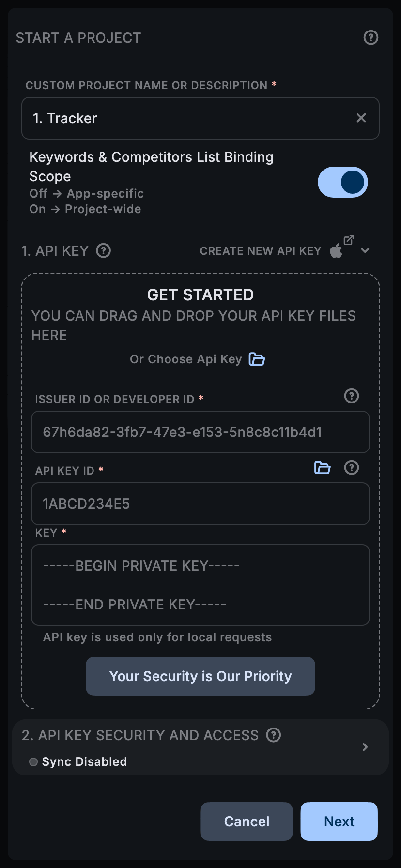Click the Start a Project help icon
Image resolution: width=401 pixels, height=868 pixels.
[x=370, y=37]
